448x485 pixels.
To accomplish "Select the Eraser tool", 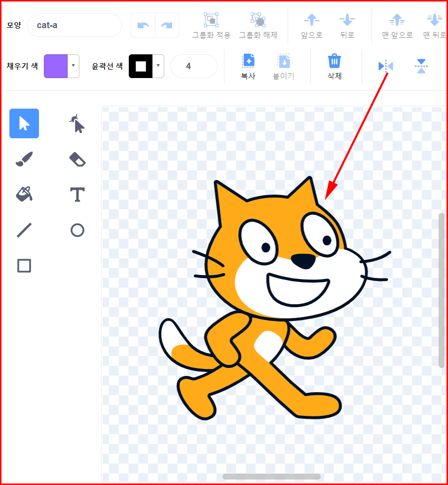I will pyautogui.click(x=77, y=160).
